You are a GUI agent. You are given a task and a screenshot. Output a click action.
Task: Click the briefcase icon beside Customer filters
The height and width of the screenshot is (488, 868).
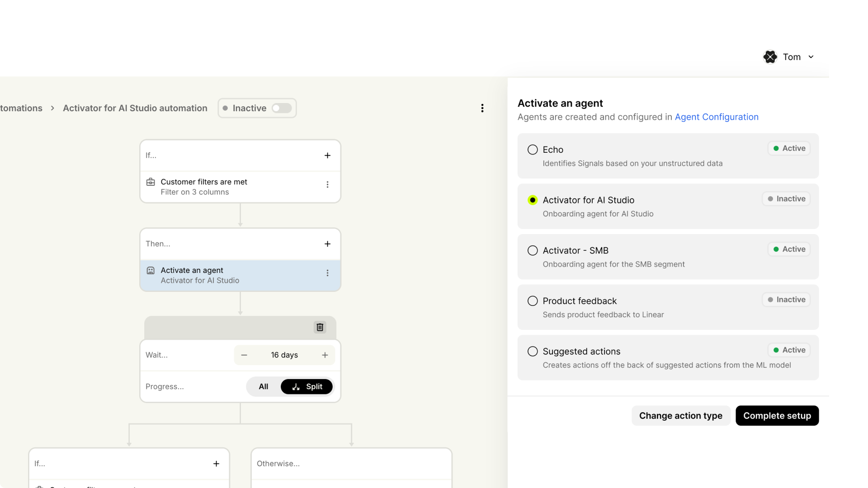[151, 182]
